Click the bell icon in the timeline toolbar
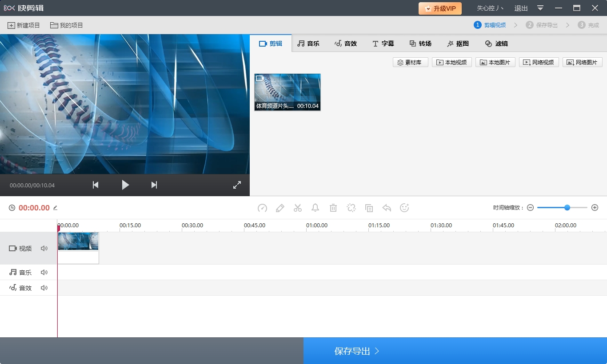 (x=315, y=208)
